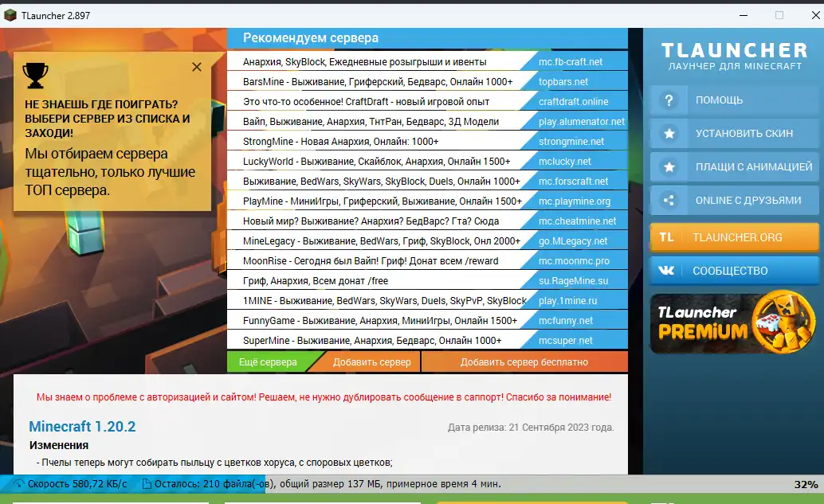824x504 pixels.
Task: Close the yellow server tip popup
Action: 197,67
